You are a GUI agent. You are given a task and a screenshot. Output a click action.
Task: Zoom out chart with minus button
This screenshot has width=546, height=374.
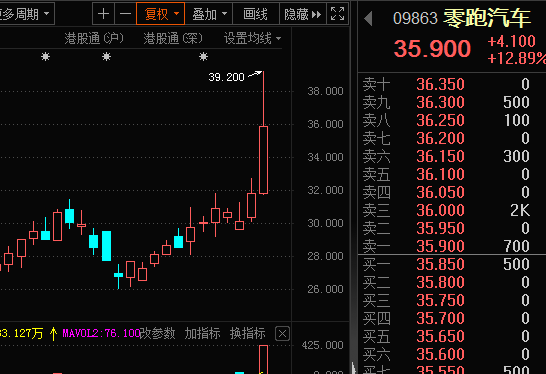125,14
